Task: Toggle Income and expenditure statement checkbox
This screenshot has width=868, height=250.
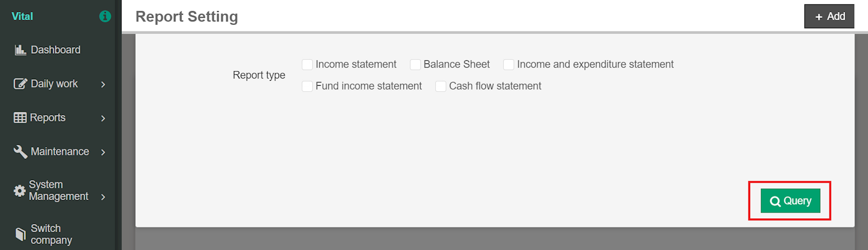Action: click(x=509, y=65)
